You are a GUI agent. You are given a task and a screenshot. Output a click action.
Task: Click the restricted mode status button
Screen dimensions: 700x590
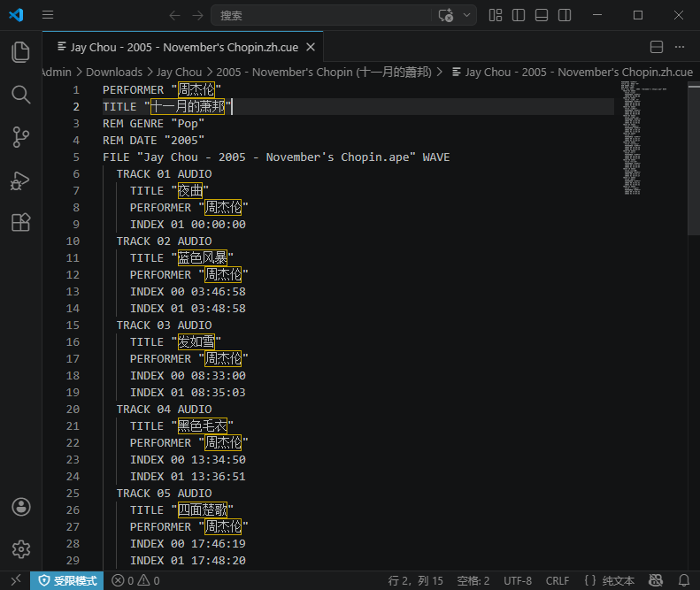[x=67, y=581]
